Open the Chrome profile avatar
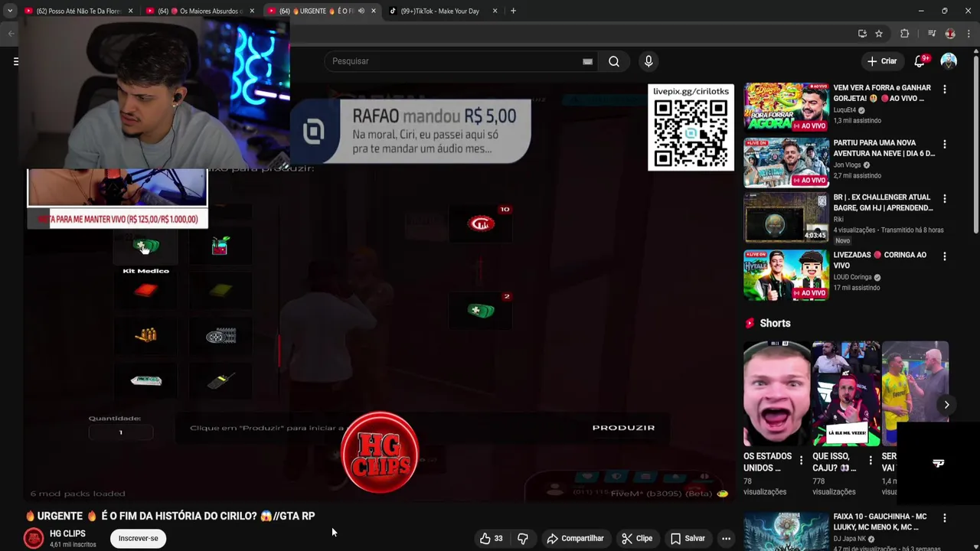 click(x=950, y=34)
